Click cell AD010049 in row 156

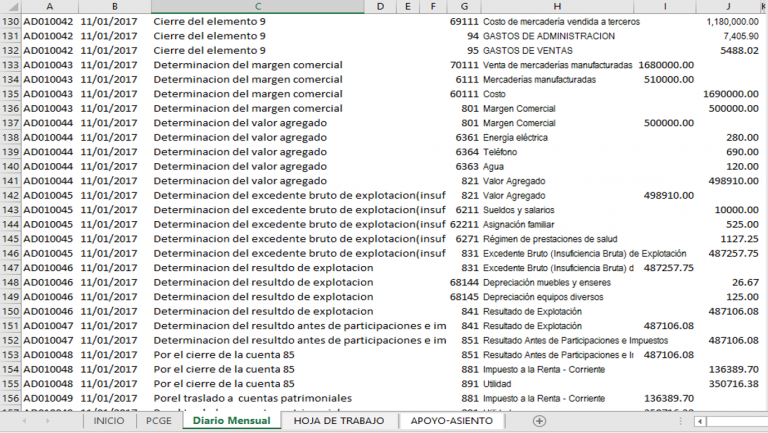[x=48, y=398]
